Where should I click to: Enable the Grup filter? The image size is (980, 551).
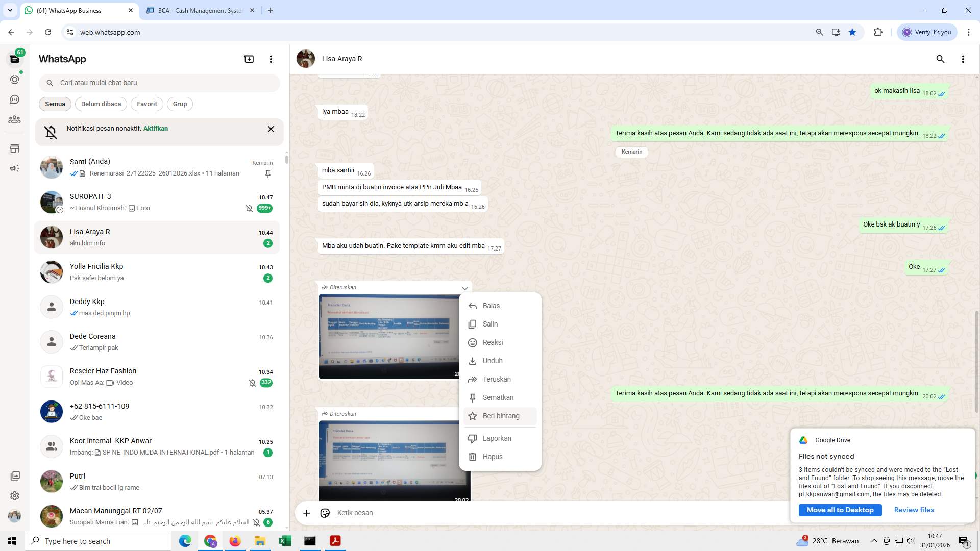pos(180,104)
